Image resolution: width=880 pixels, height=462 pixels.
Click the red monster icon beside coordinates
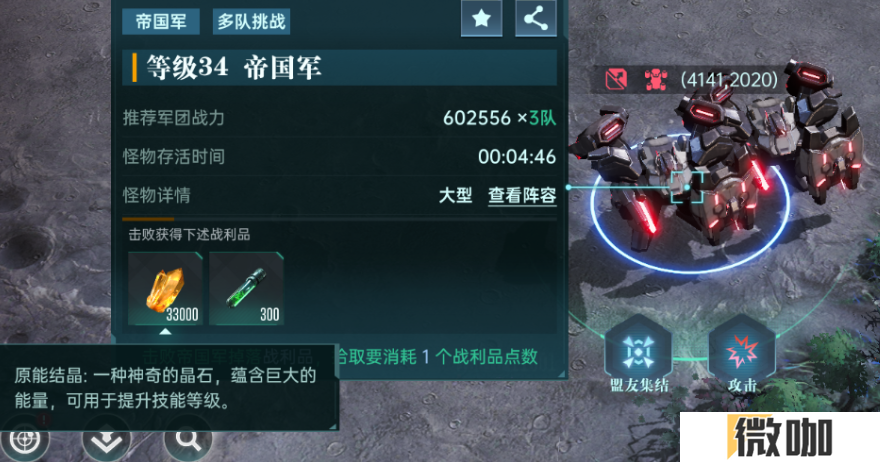[x=656, y=80]
